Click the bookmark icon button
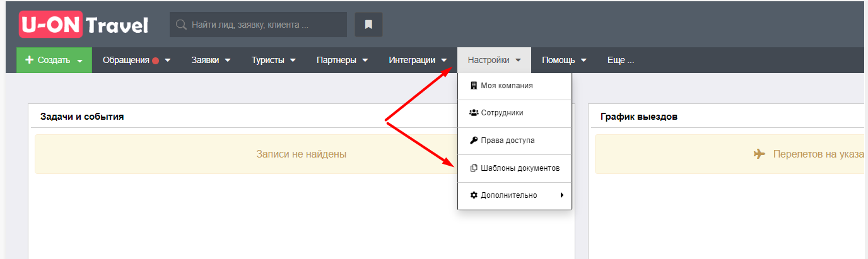This screenshot has width=868, height=259. [368, 25]
